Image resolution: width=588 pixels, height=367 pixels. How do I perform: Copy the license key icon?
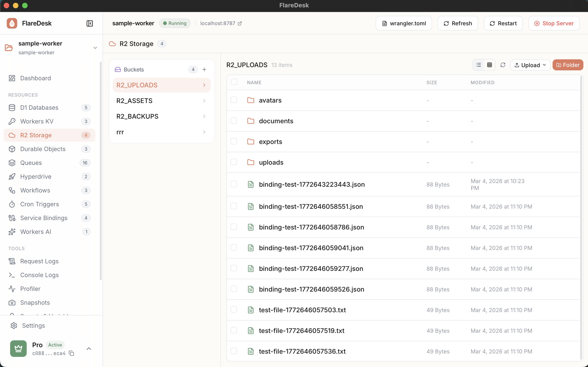71,353
